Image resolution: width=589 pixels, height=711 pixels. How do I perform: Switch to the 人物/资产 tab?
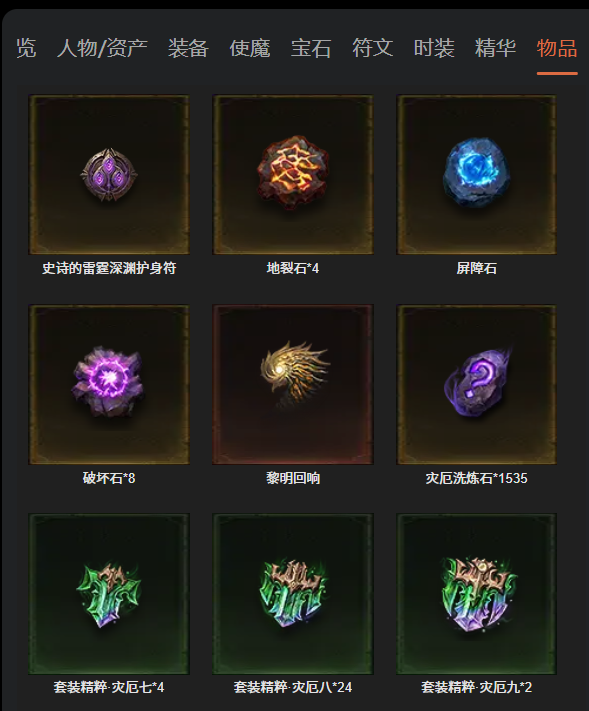click(102, 48)
